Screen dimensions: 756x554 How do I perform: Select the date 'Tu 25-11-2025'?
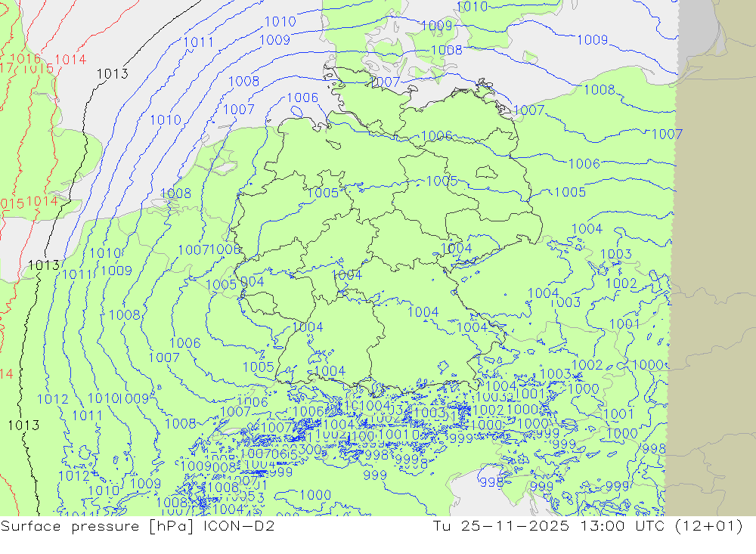[x=501, y=525]
